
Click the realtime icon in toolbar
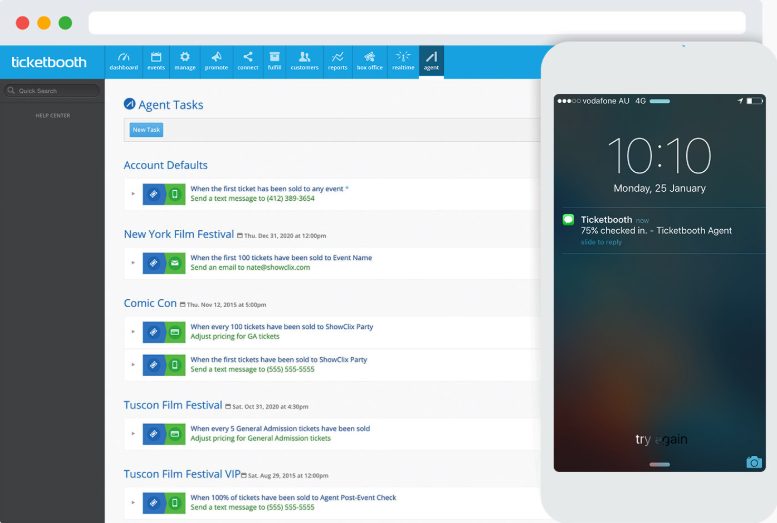click(403, 61)
